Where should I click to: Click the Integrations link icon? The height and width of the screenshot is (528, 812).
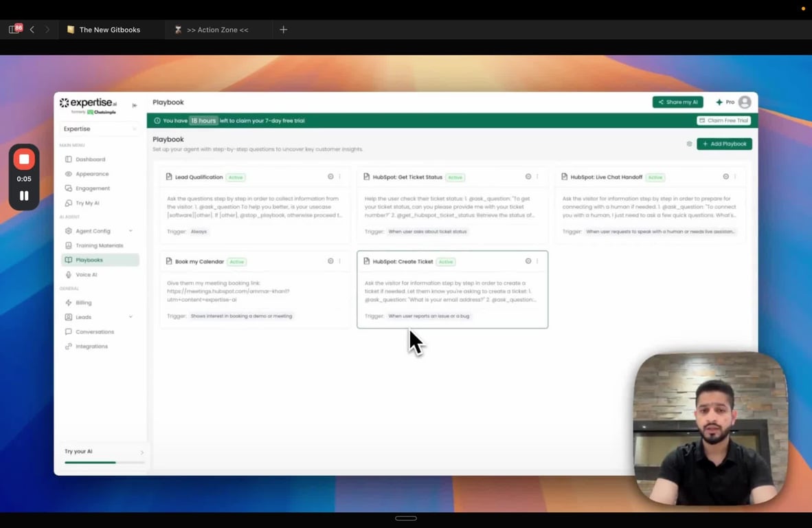pyautogui.click(x=69, y=346)
